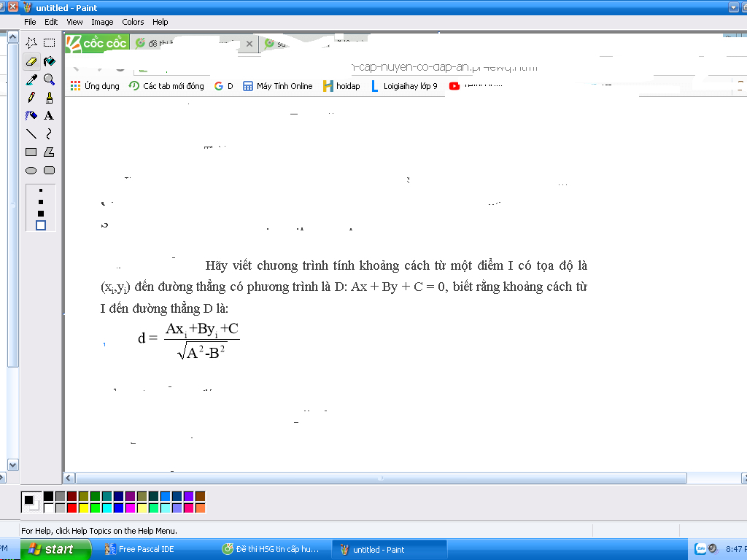Select the Pencil tool
This screenshot has height=560, width=747.
coord(31,98)
